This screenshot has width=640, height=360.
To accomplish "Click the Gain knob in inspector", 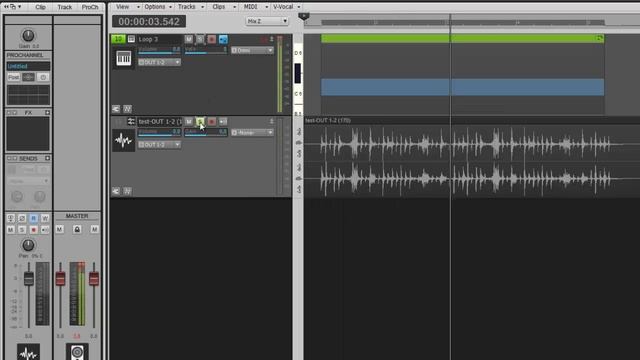I will click(28, 36).
